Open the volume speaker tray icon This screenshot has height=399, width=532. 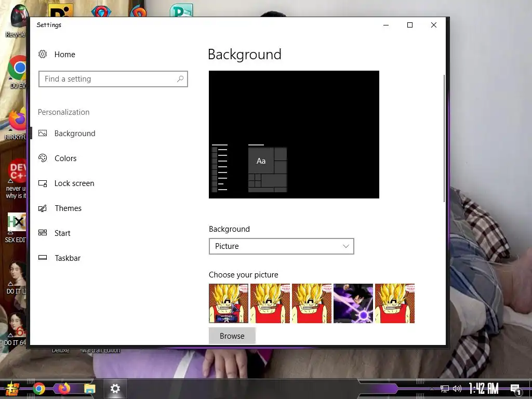457,389
